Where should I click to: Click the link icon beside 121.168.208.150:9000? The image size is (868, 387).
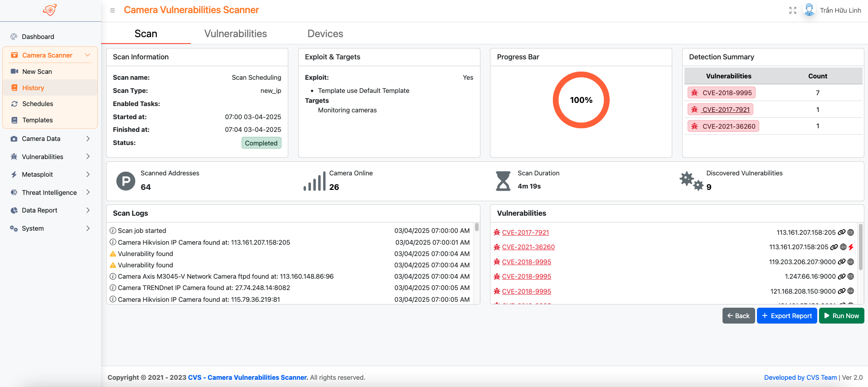(x=842, y=291)
